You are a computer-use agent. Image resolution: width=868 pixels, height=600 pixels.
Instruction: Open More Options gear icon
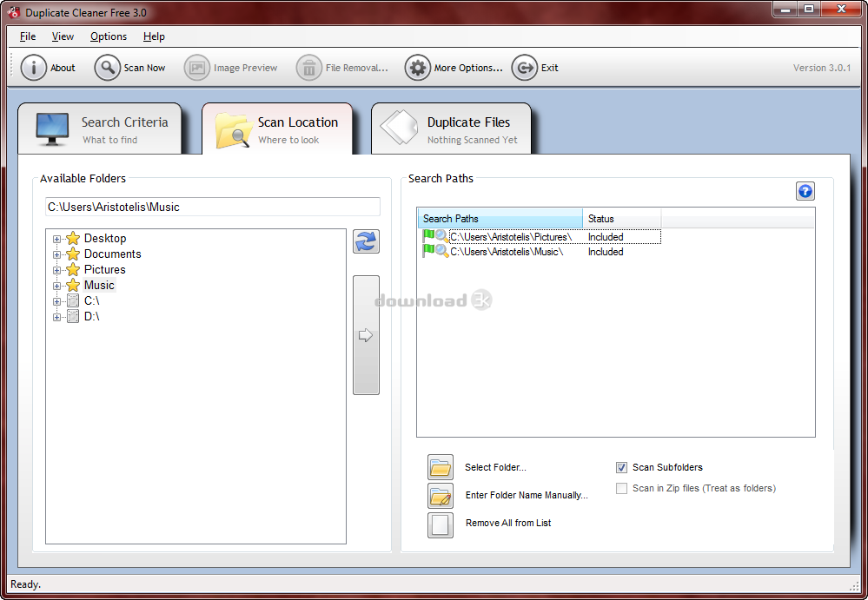417,68
